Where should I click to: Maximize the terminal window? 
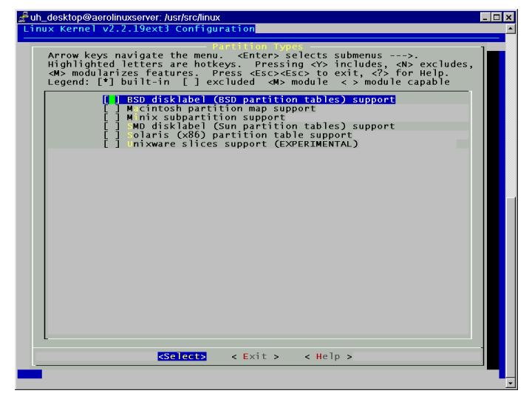(x=497, y=17)
